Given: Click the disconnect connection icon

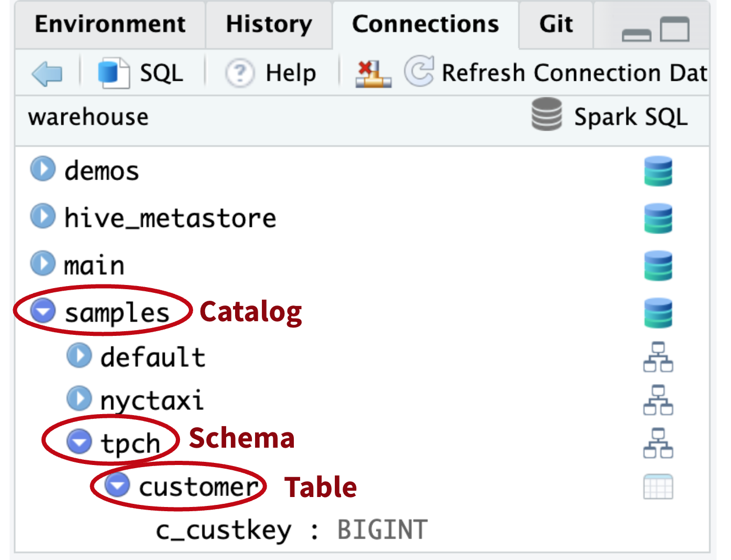Looking at the screenshot, I should point(373,73).
